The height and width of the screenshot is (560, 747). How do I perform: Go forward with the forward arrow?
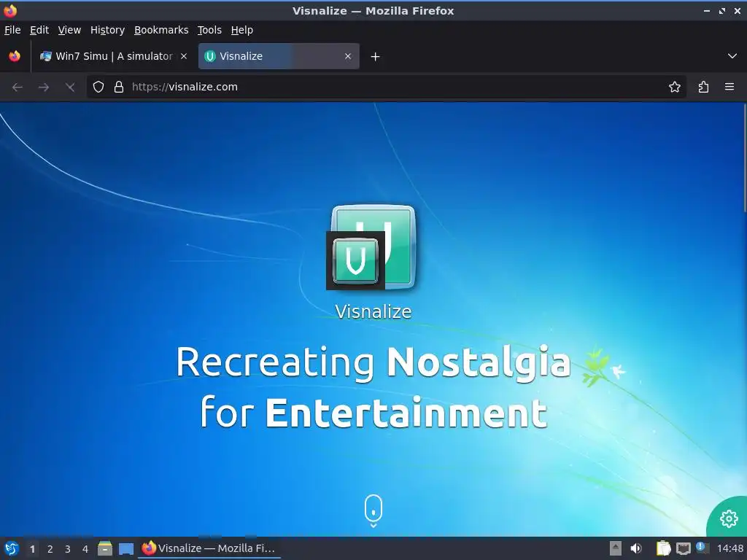(x=43, y=87)
